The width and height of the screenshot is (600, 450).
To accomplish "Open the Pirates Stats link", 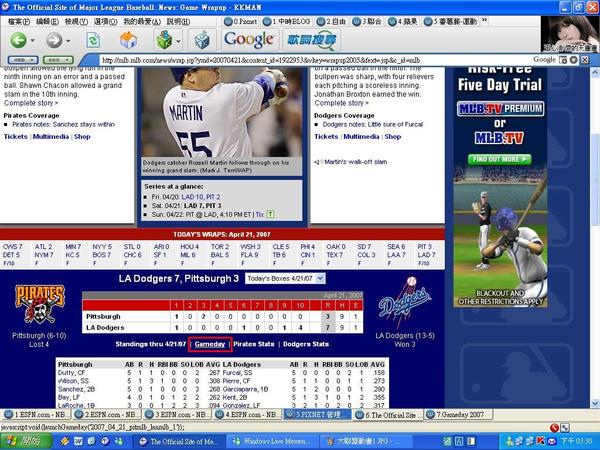I will (254, 344).
